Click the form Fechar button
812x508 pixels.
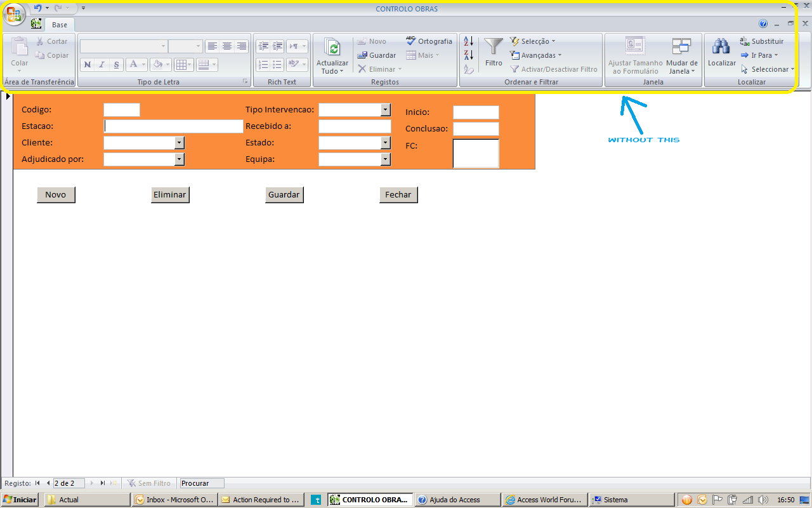(398, 195)
